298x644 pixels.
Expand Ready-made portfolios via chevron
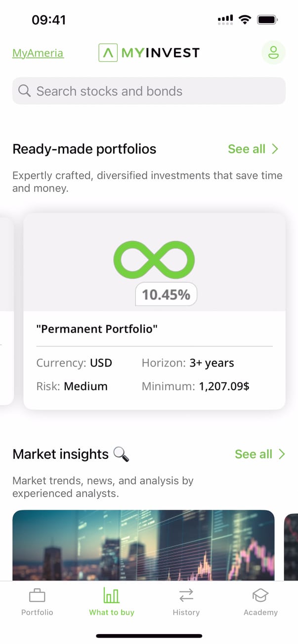(276, 149)
